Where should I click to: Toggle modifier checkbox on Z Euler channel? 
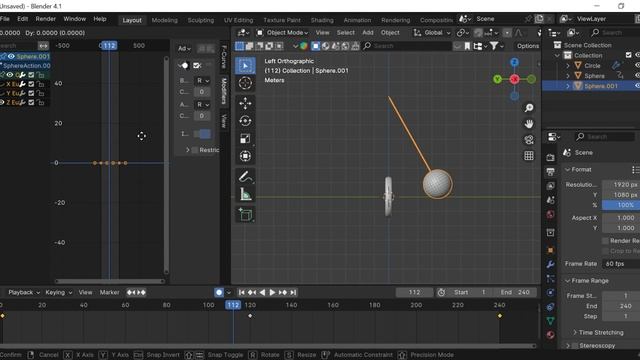click(31, 102)
